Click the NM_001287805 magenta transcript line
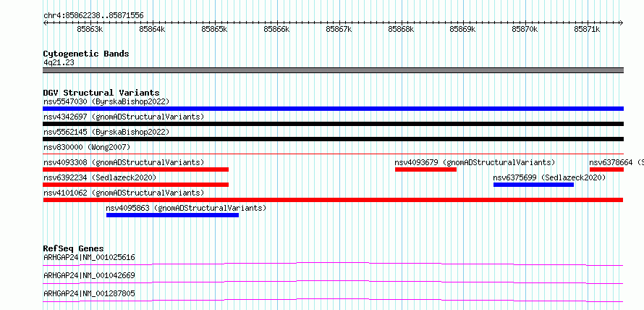Viewport: 644px width, 310px height. [x=333, y=300]
